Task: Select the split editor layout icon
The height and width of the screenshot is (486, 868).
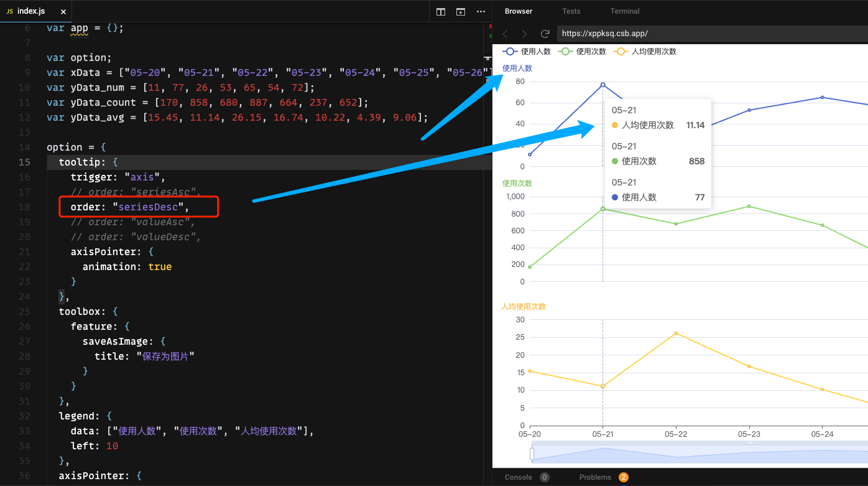Action: click(x=440, y=11)
